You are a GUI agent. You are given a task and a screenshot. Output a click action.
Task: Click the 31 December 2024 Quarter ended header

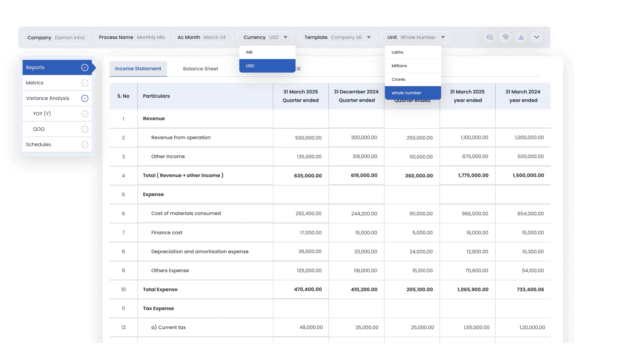[357, 96]
